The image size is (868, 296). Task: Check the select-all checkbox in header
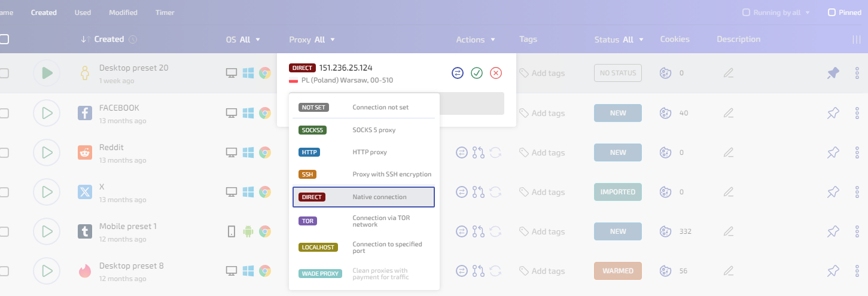[x=4, y=39]
